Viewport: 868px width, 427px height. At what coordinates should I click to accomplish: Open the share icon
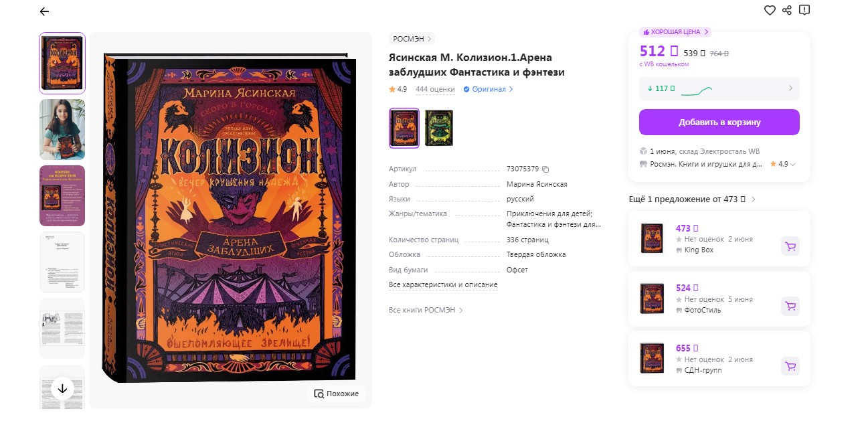pos(787,10)
